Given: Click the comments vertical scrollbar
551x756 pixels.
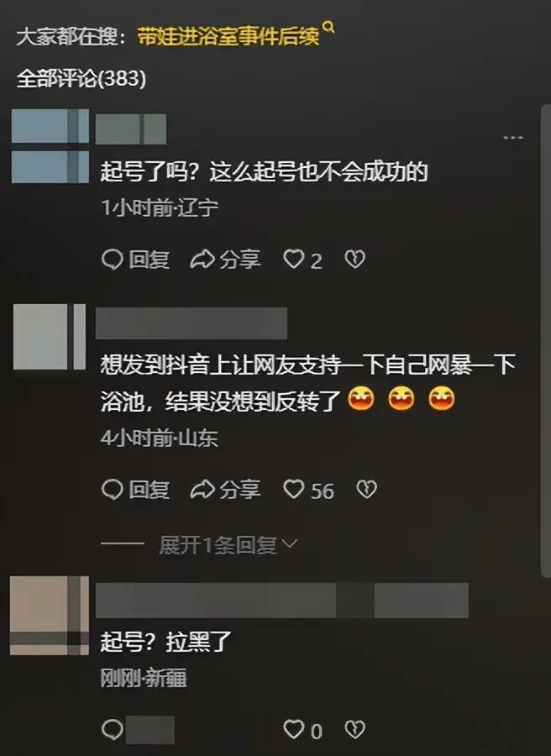Looking at the screenshot, I should (546, 341).
